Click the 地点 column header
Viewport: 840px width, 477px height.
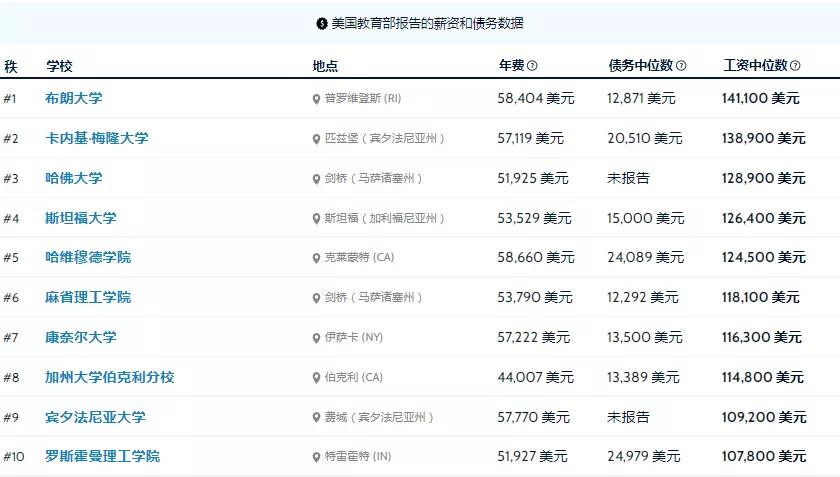point(325,66)
